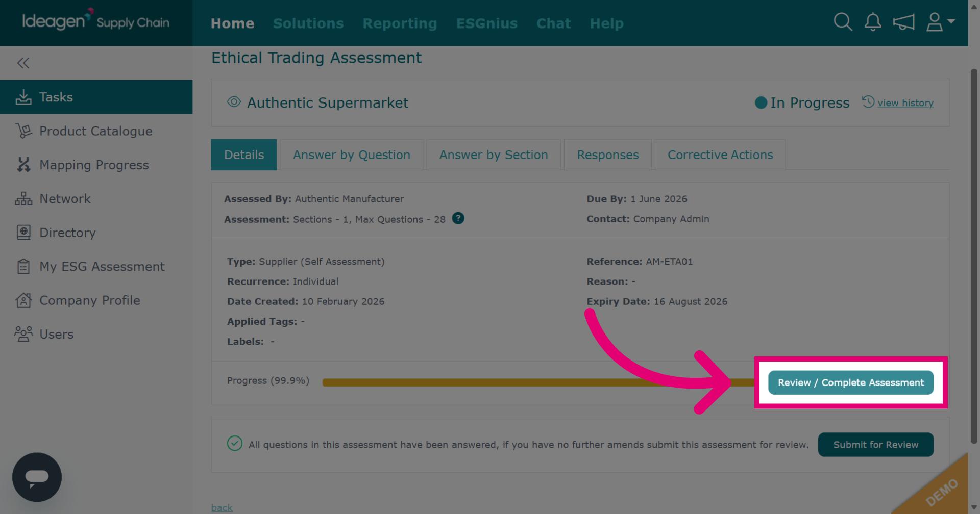Click the contact name Company Admin
Viewport: 980px width, 514px height.
[671, 219]
